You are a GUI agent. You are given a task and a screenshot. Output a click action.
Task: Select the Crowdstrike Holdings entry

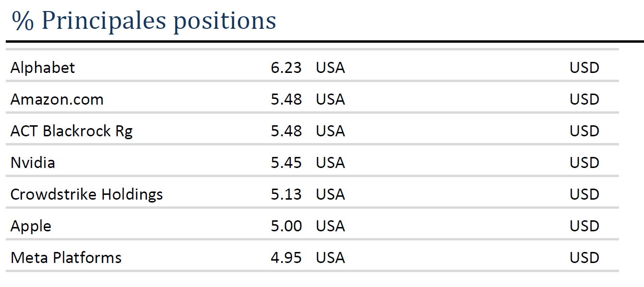(x=87, y=195)
